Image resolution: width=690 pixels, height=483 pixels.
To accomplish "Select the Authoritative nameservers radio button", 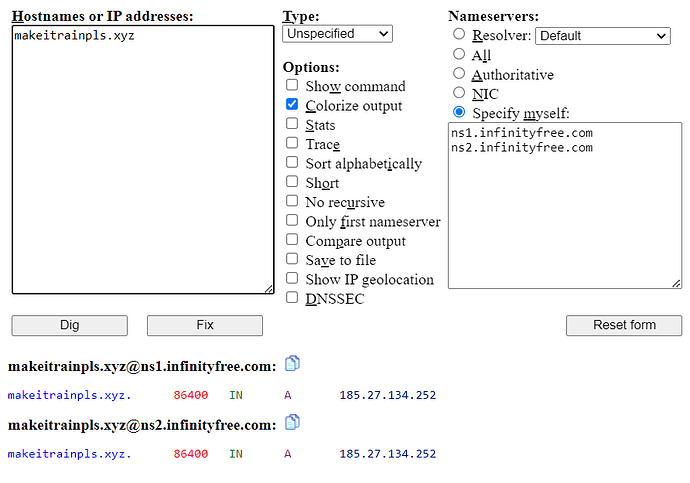I will 460,74.
